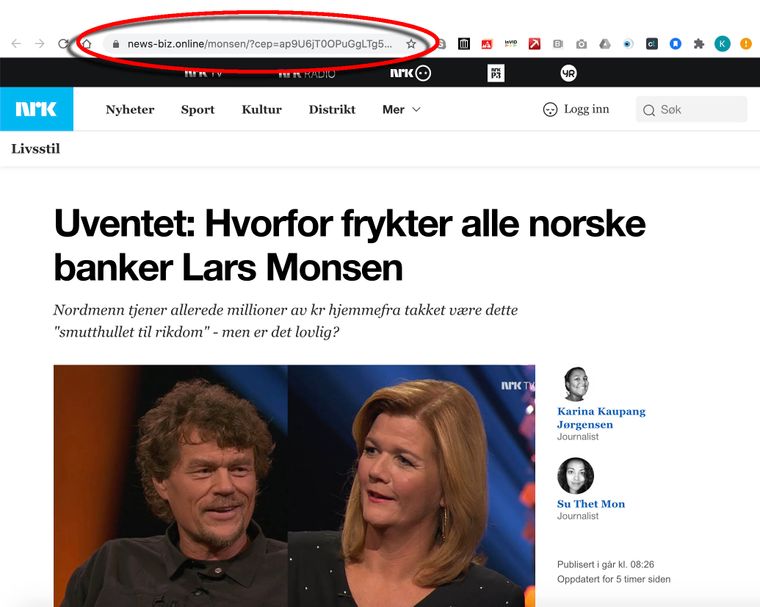This screenshot has width=760, height=607.
Task: Open the blue bookmark extension
Action: coord(675,44)
